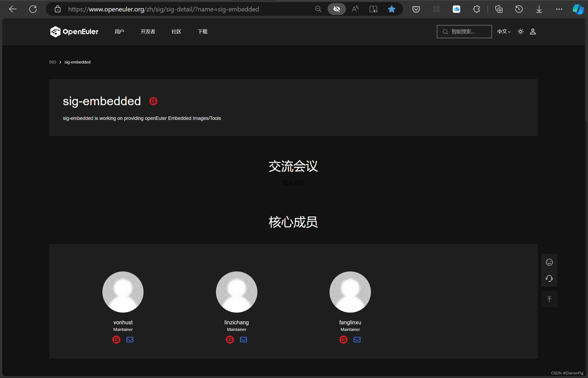Open the zoom magnifier in address bar

(x=318, y=9)
